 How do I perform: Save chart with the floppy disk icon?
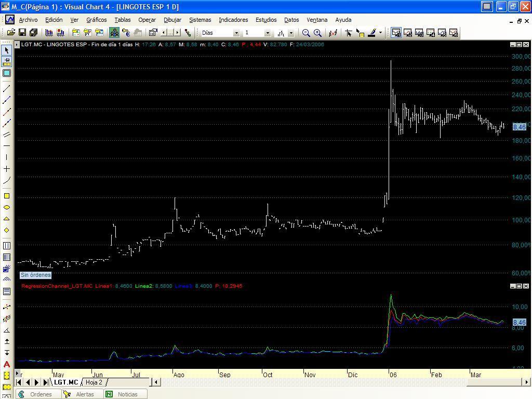(x=22, y=33)
